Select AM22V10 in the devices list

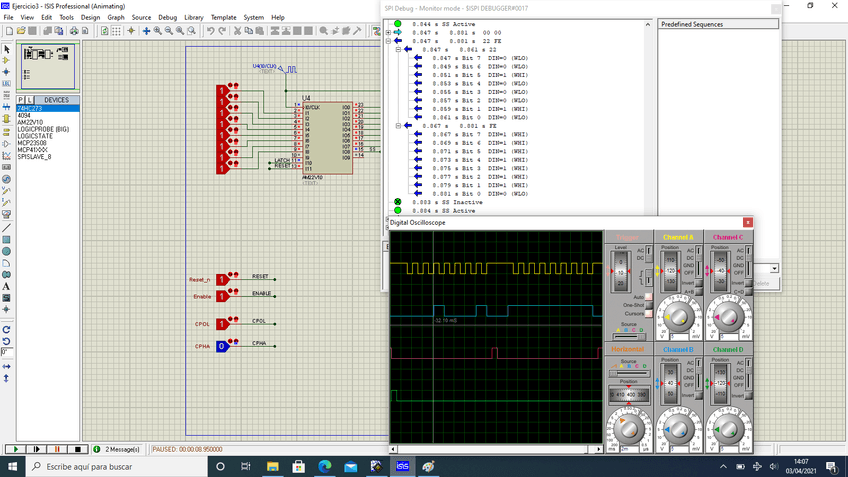30,122
